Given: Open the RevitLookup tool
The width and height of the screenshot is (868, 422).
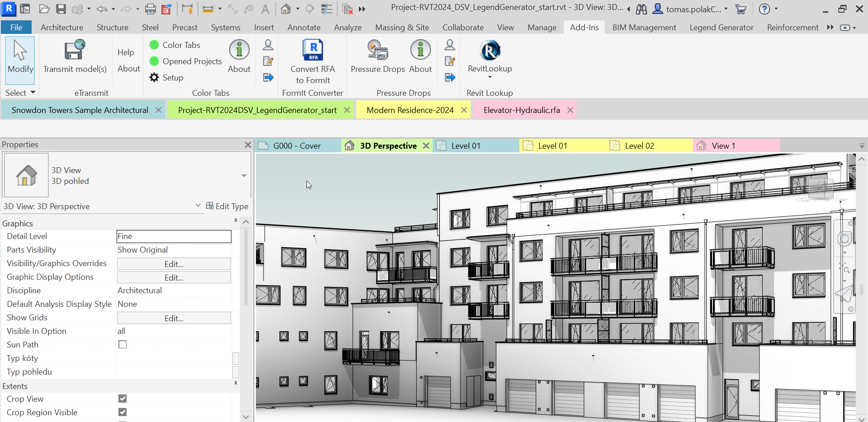Looking at the screenshot, I should click(490, 57).
